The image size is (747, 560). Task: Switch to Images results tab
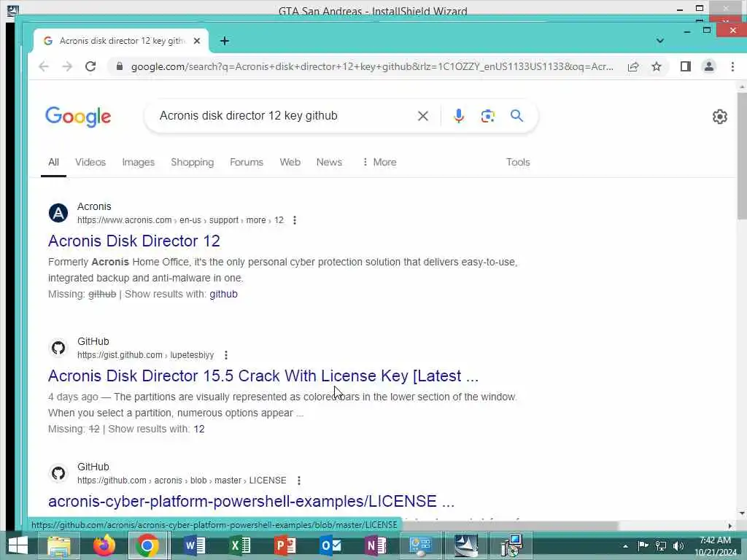(x=138, y=162)
